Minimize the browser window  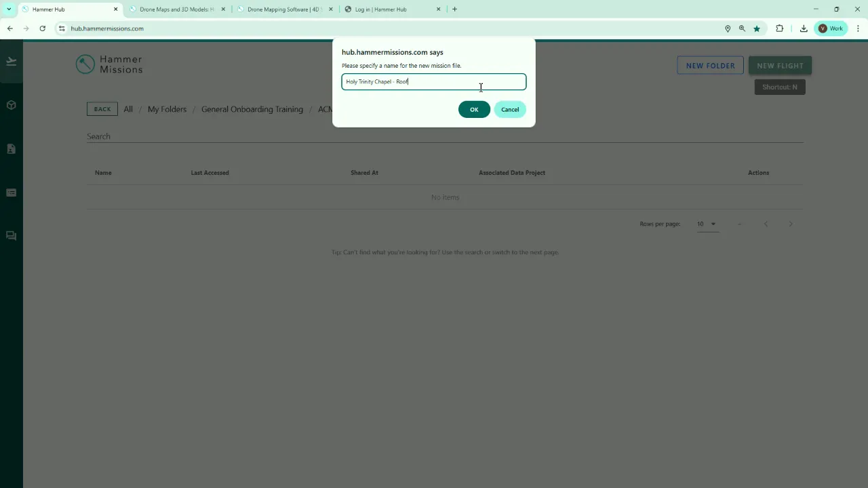(816, 9)
